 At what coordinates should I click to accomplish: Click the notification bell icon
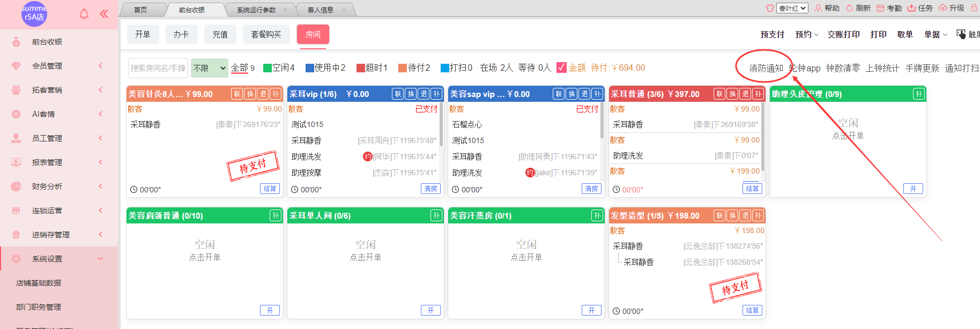click(x=84, y=14)
